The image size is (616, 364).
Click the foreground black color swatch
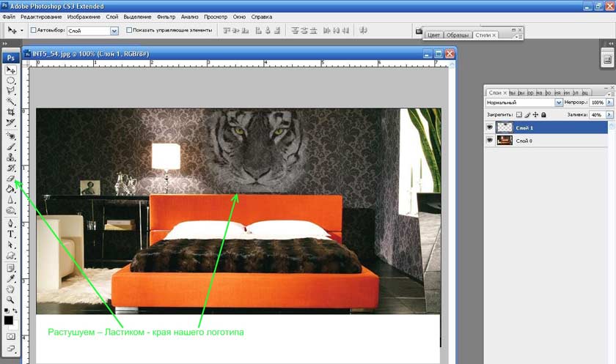pos(9,320)
